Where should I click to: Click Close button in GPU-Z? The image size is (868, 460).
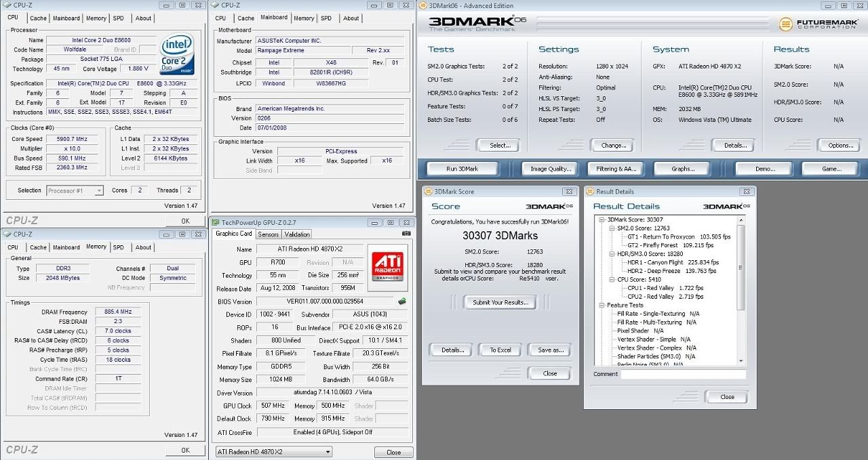click(393, 452)
